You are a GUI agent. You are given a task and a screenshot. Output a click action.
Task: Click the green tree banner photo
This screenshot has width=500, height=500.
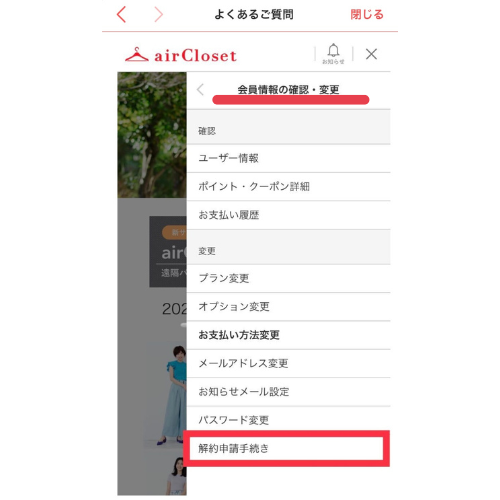152,135
